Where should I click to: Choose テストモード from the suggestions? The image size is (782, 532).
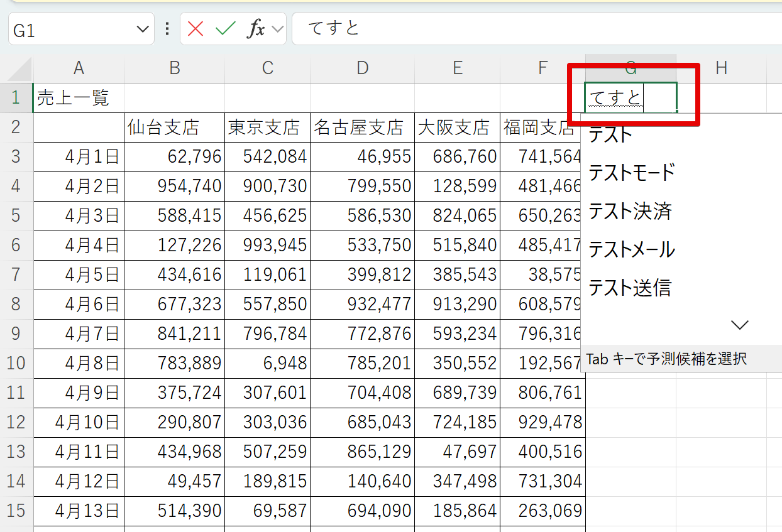point(631,173)
